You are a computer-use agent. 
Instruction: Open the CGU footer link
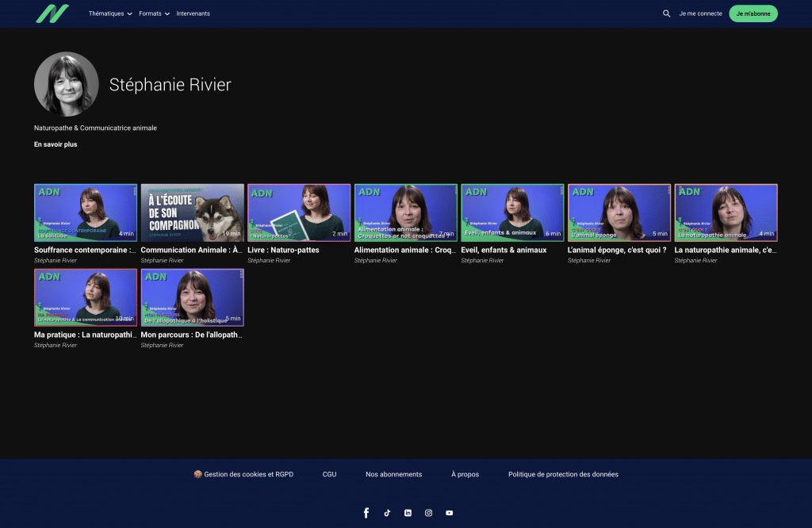pyautogui.click(x=329, y=474)
